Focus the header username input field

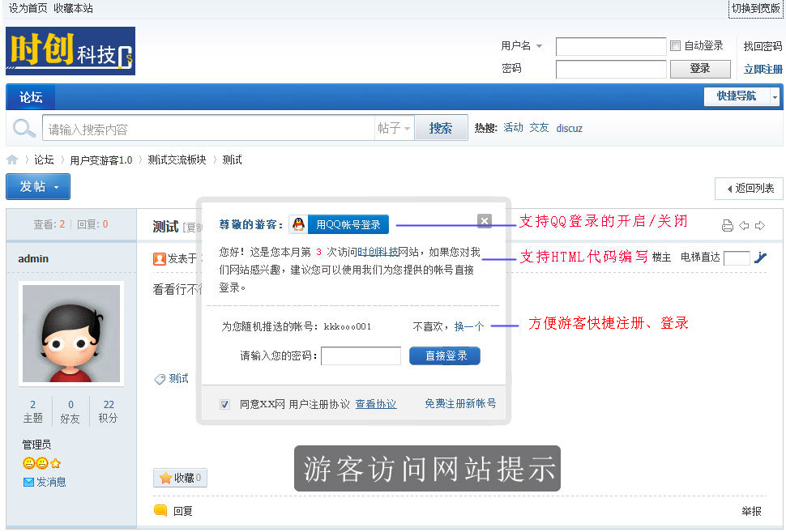[611, 46]
